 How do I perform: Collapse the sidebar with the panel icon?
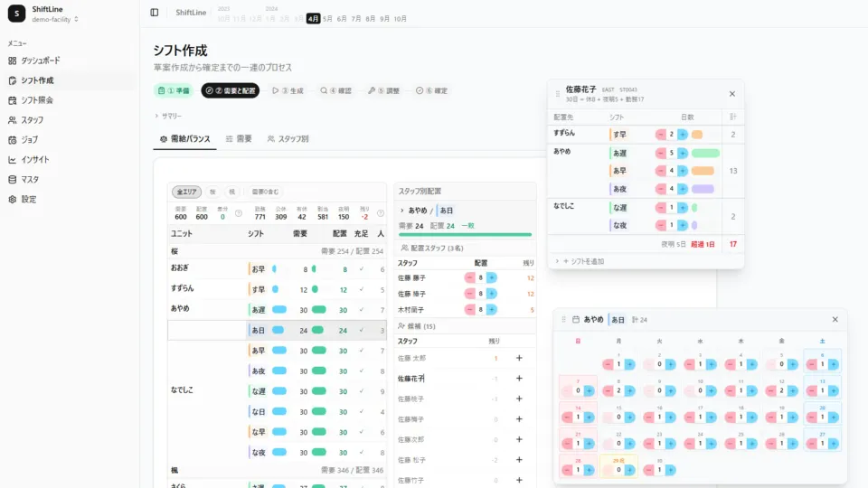pyautogui.click(x=155, y=13)
